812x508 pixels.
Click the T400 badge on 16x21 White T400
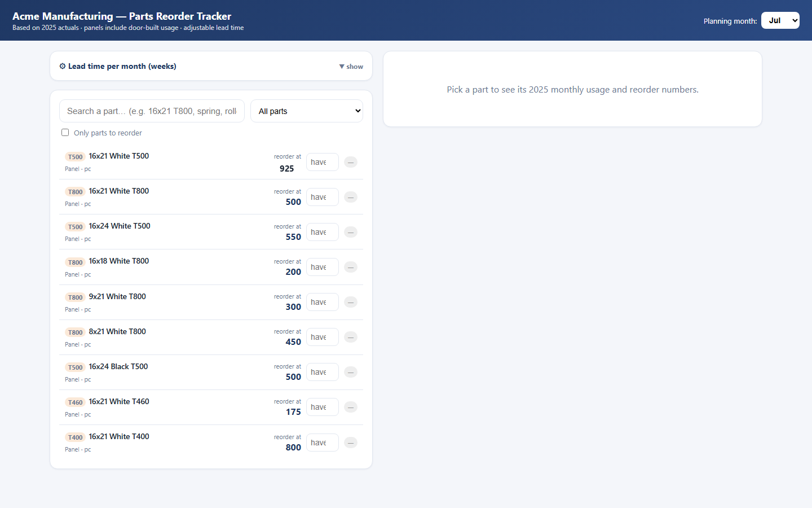[75, 437]
